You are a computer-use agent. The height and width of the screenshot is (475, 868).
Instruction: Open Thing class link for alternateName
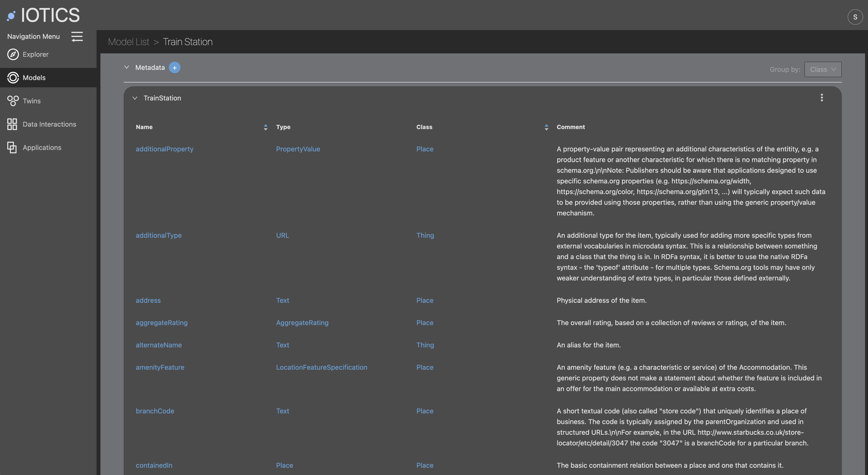(425, 345)
